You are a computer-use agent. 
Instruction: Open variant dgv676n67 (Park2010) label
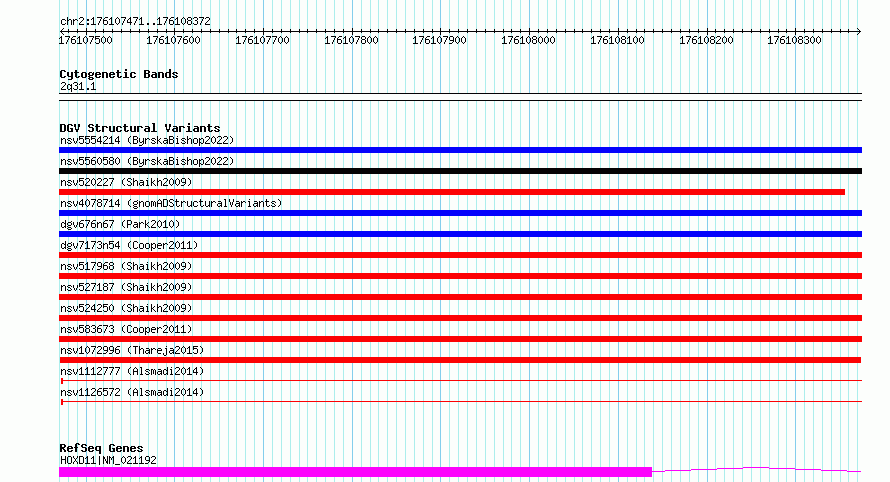(x=120, y=224)
